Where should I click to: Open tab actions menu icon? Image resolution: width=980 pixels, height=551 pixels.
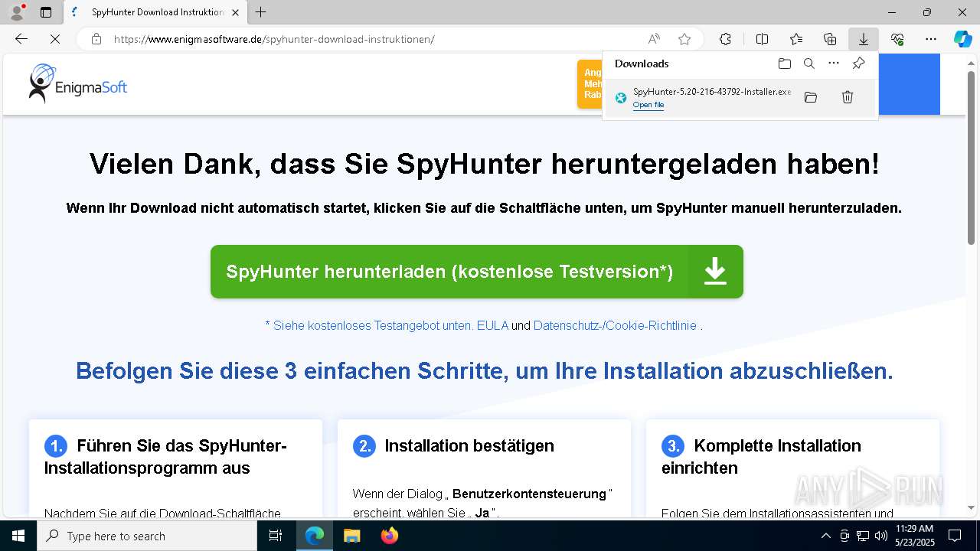[x=46, y=12]
